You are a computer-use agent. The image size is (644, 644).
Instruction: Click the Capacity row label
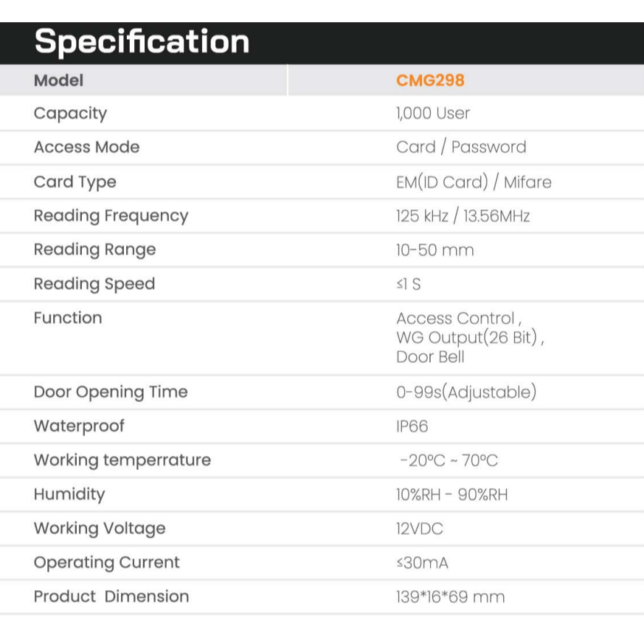(70, 113)
